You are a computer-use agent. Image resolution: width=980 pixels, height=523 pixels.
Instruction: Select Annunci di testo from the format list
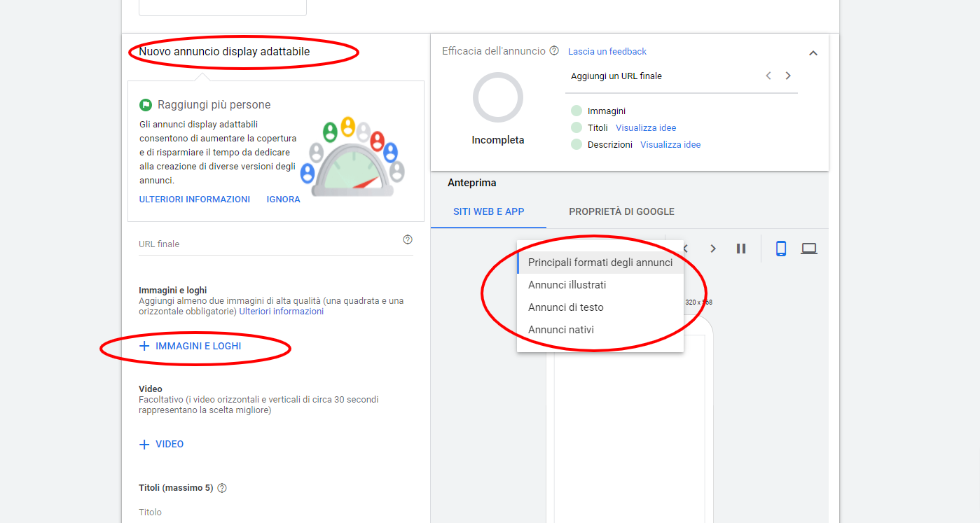(x=566, y=307)
